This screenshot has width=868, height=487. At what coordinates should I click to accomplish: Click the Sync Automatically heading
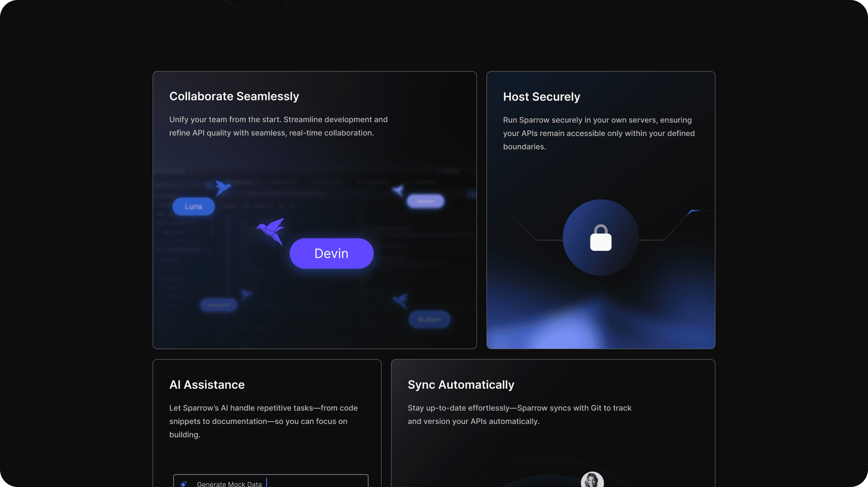[461, 385]
